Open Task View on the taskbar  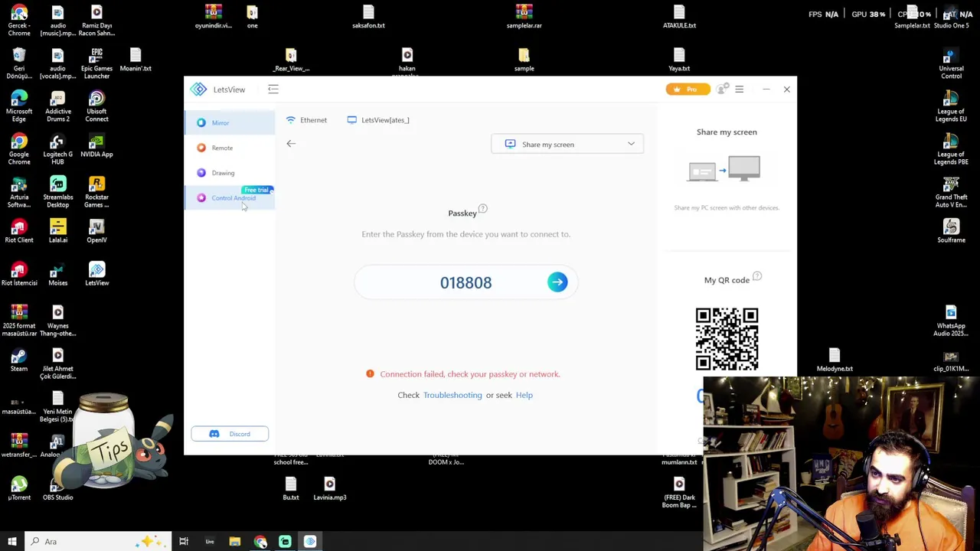click(184, 541)
